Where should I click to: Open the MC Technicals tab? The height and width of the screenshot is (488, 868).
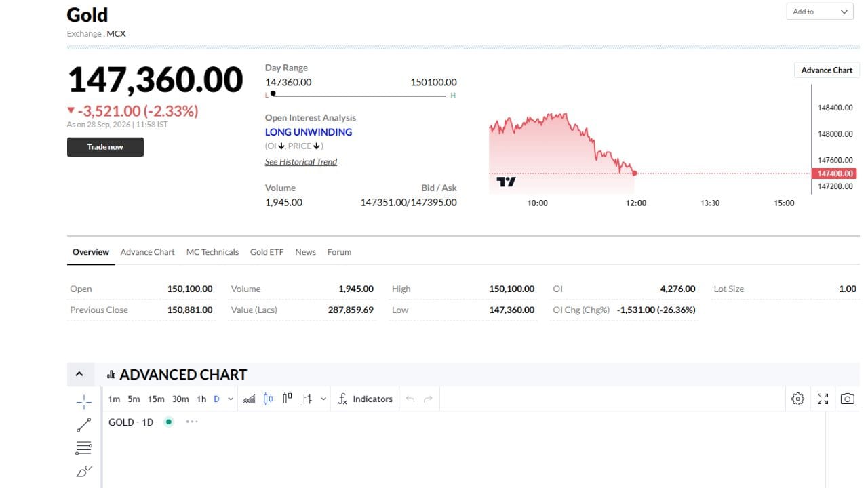pyautogui.click(x=212, y=252)
